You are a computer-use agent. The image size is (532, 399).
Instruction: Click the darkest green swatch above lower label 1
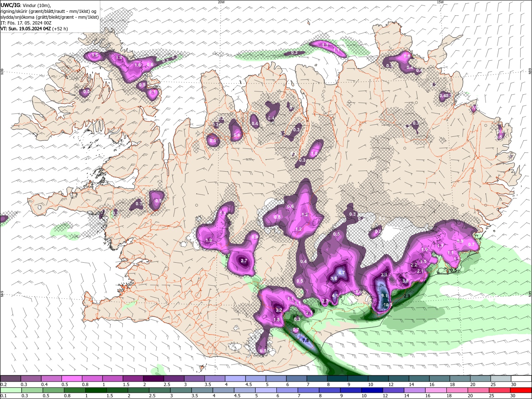pos(96,390)
